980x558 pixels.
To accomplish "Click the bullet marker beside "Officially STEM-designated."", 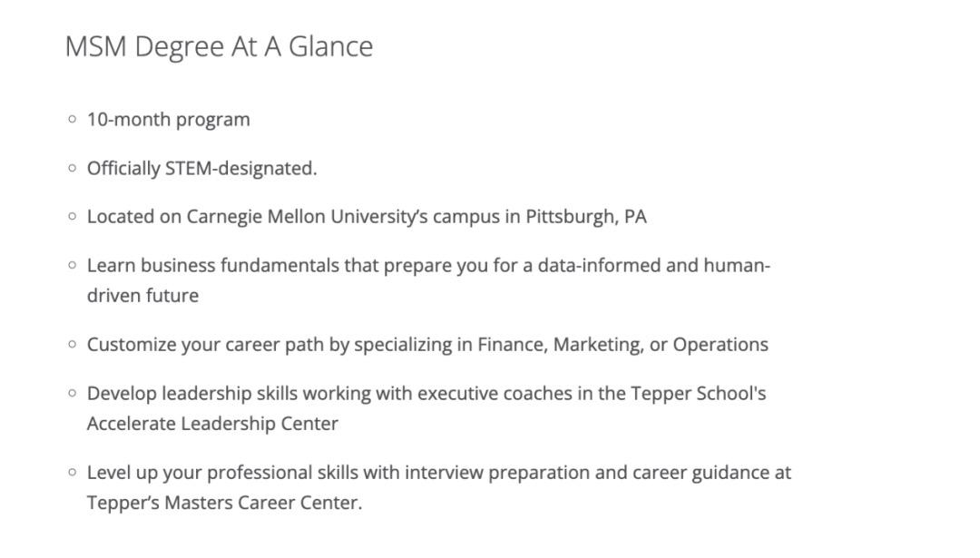I will pos(73,169).
